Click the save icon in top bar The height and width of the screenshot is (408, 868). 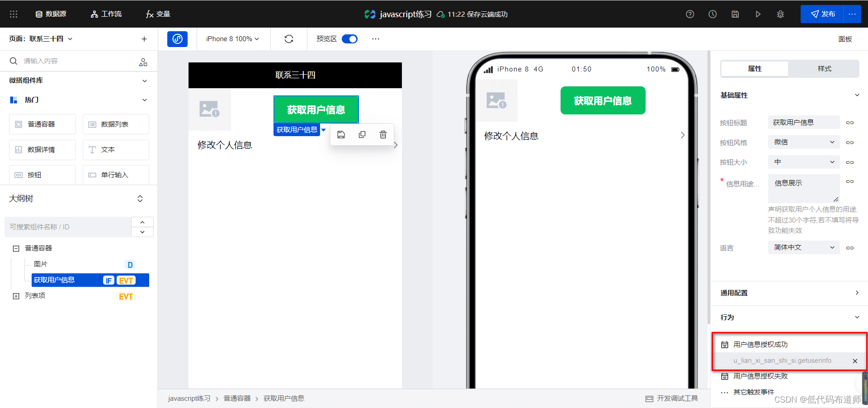point(735,14)
